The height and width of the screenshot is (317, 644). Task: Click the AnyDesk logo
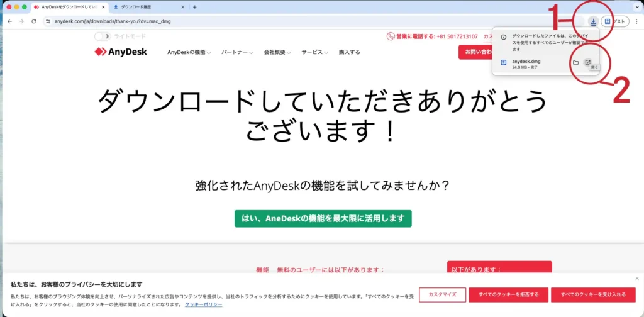[121, 52]
